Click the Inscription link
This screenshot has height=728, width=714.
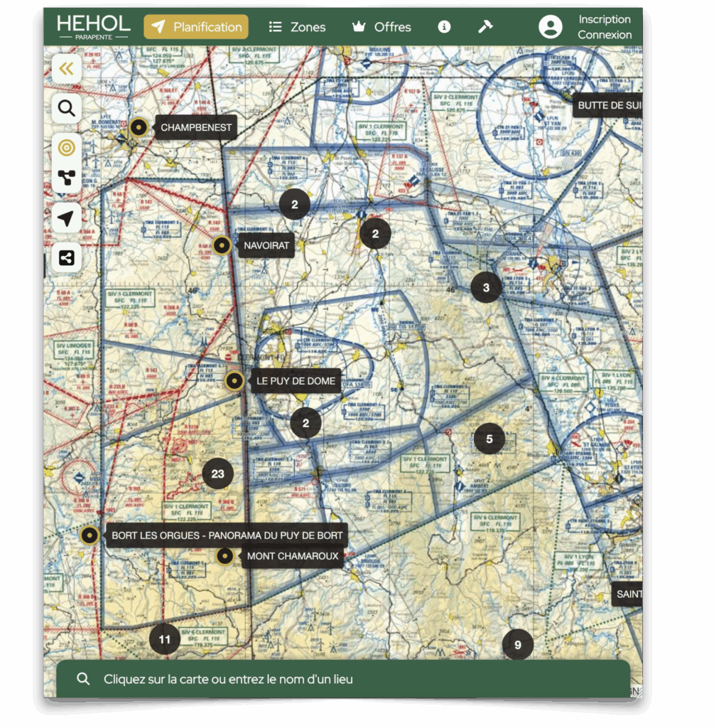(605, 19)
